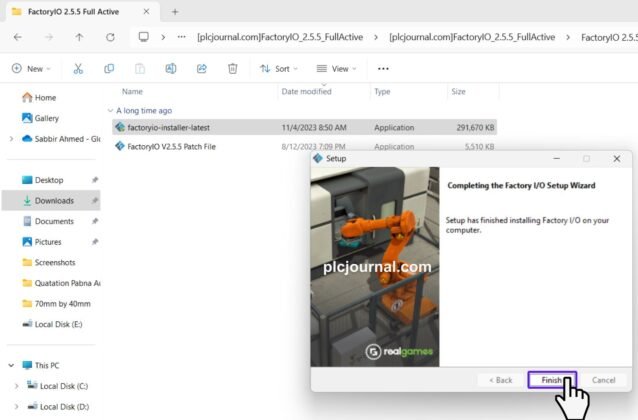Click the Share icon in toolbar
638x420 pixels.
(x=201, y=69)
